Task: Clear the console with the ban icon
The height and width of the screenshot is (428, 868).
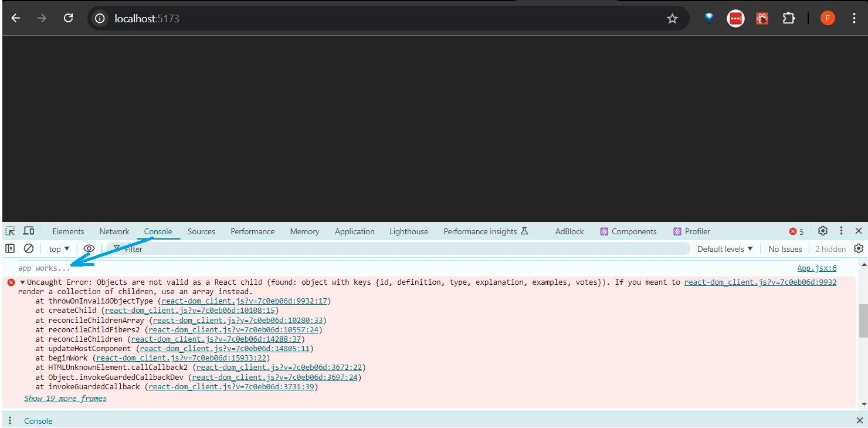Action: coord(29,248)
